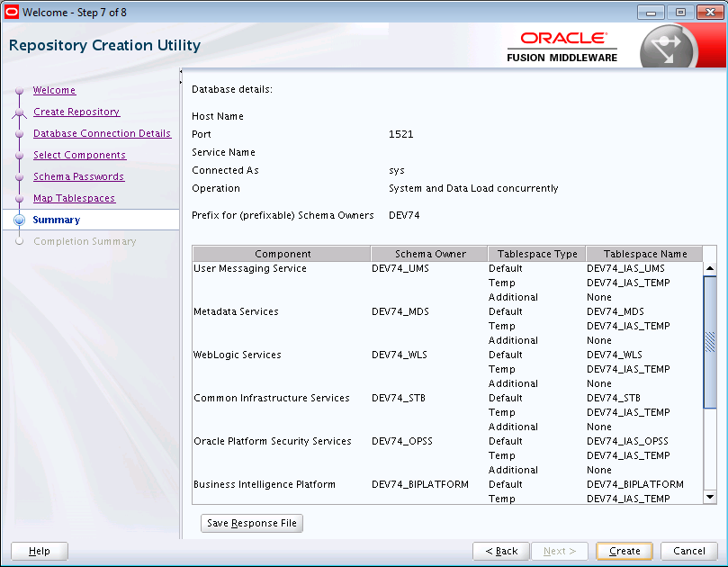Click the Tablespace Type column header
This screenshot has width=728, height=567.
tap(537, 254)
